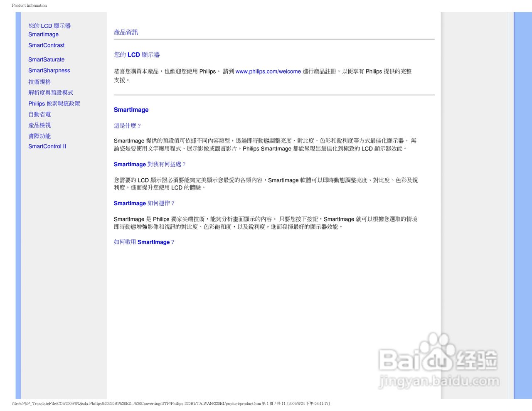Screen dimensions: 532x411
Task: Click the paragraph starting 您需要的 LCD 顯示器
Action: point(266,184)
